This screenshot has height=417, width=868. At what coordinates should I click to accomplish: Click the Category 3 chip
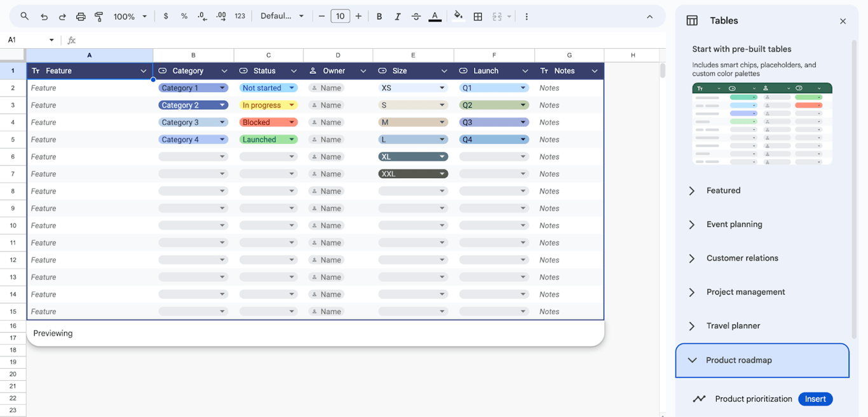tap(193, 122)
